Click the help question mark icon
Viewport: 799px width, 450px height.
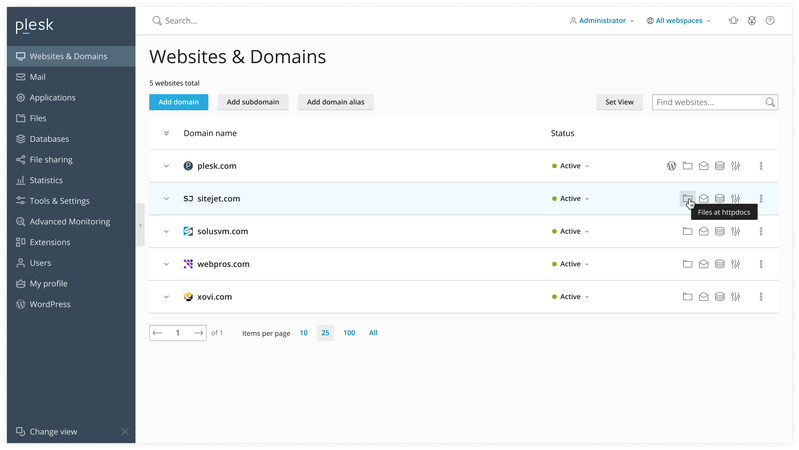point(770,20)
